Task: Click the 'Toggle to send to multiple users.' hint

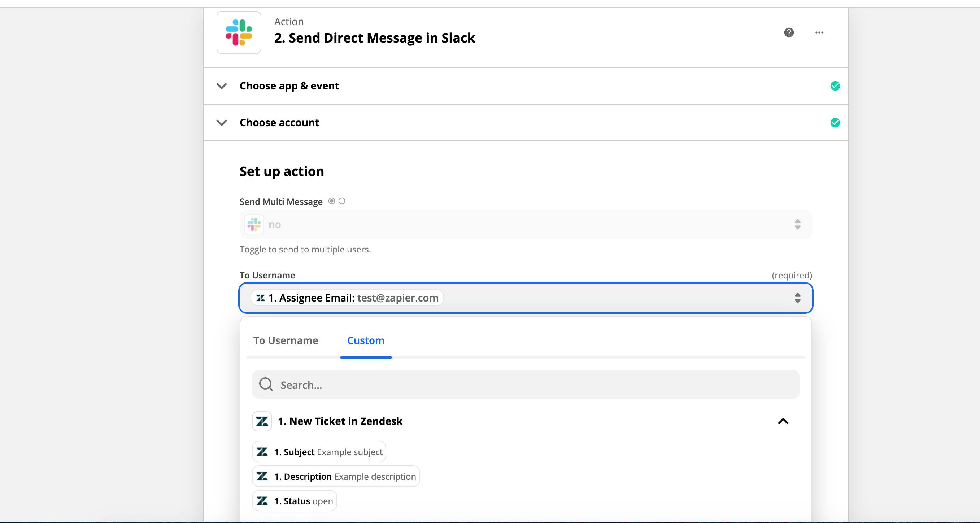Action: pos(305,249)
